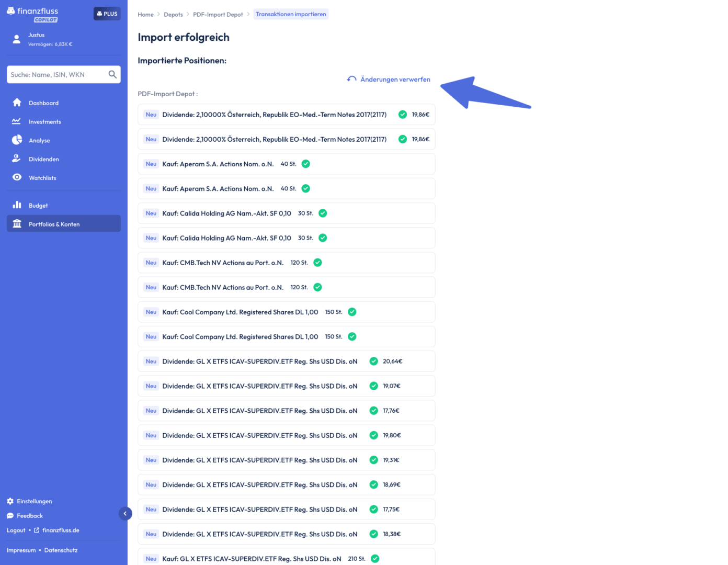Click the green check of the second CMB.Tech row
The width and height of the screenshot is (728, 565).
point(317,287)
